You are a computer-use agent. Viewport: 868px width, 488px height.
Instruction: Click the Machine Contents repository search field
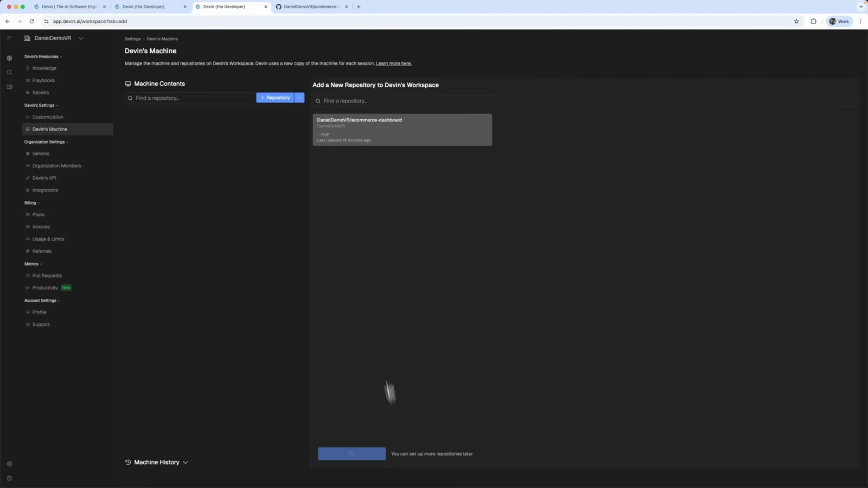coord(190,98)
